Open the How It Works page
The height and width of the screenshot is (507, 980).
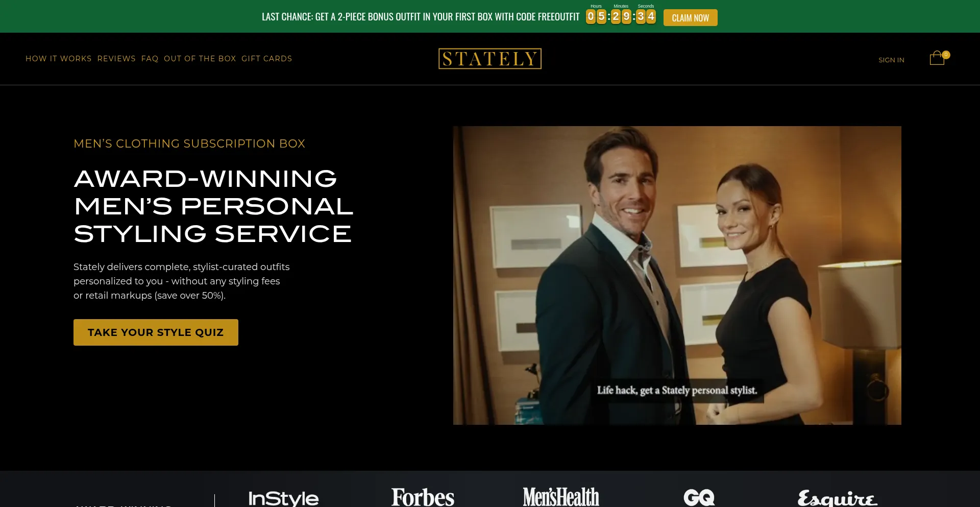pyautogui.click(x=59, y=59)
